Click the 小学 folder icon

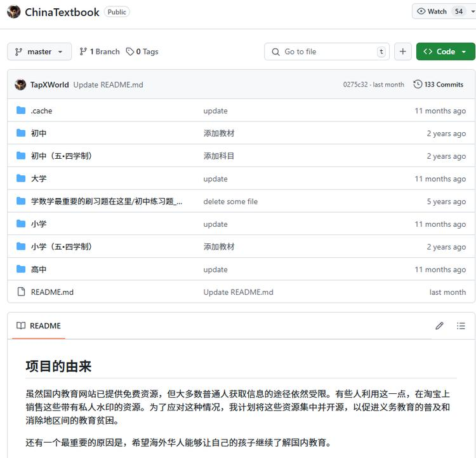21,224
